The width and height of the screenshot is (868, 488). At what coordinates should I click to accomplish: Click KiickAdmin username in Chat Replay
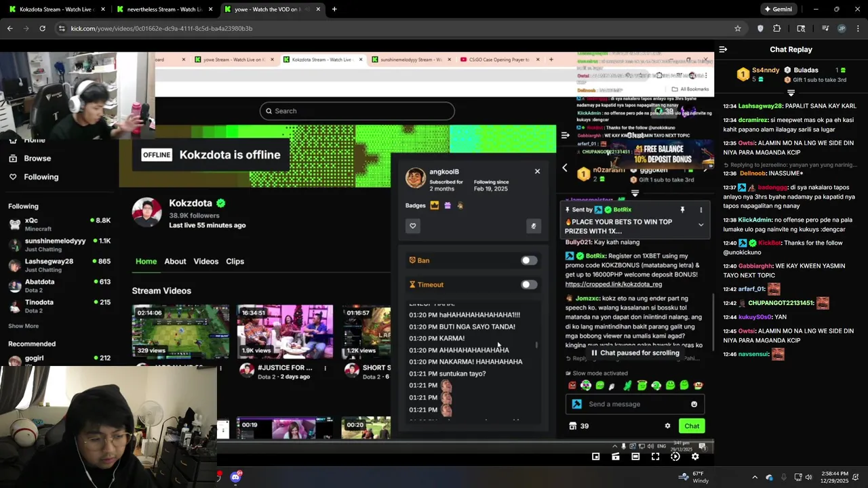tap(755, 220)
